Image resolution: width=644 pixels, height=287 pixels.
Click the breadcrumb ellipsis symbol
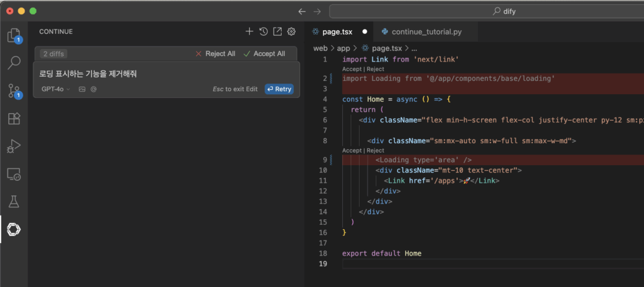pyautogui.click(x=414, y=48)
